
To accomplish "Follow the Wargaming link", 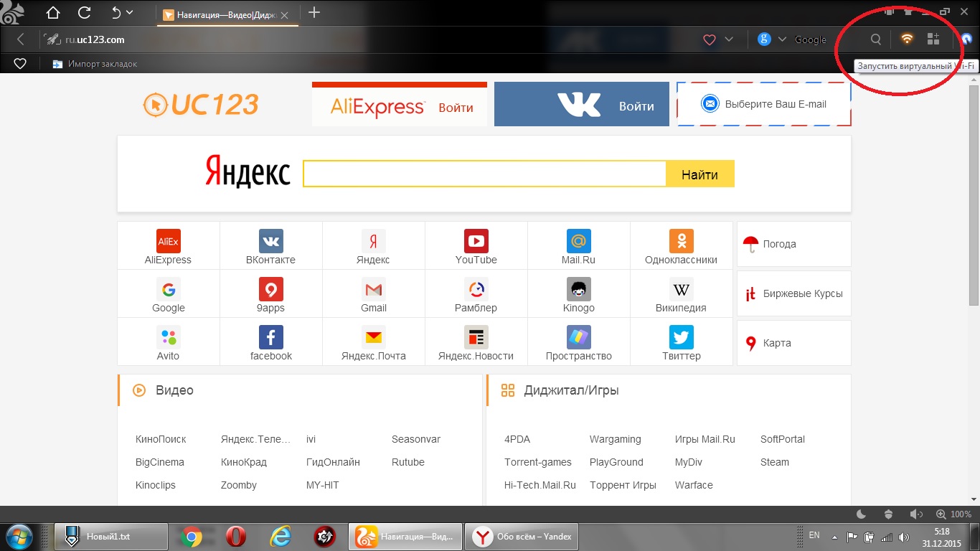I will coord(616,439).
